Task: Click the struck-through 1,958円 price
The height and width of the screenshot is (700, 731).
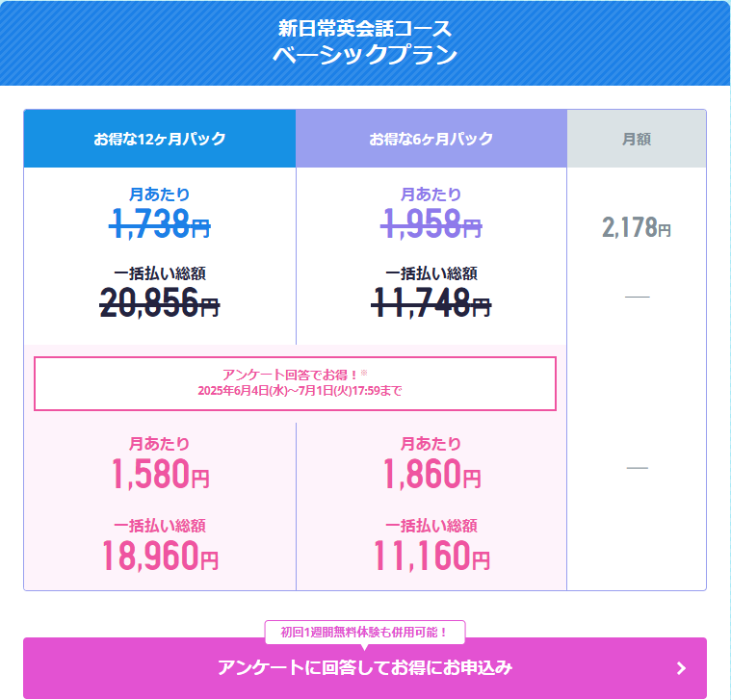Action: [431, 223]
